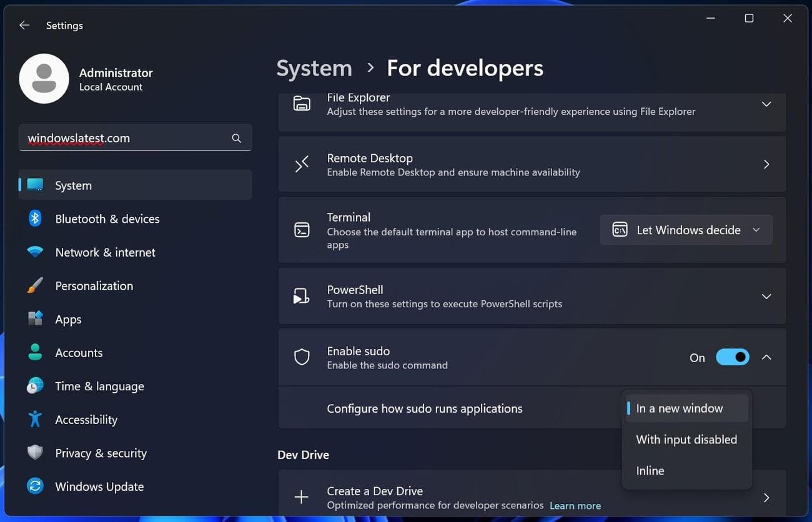Click the back arrow in Settings header
812x522 pixels.
[x=24, y=26]
